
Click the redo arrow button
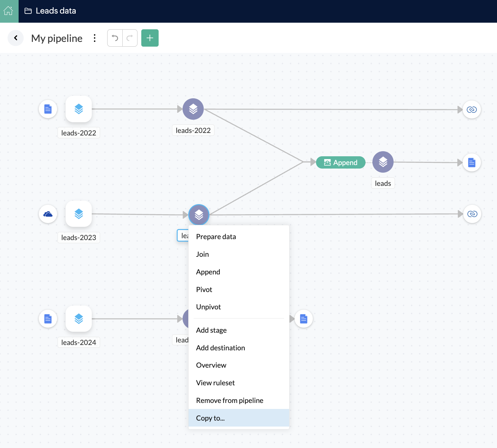[x=130, y=38]
